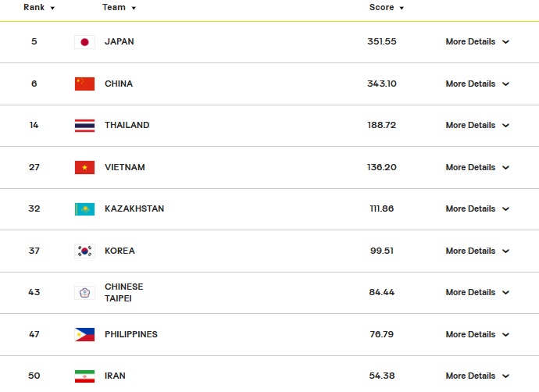The width and height of the screenshot is (539, 392).
Task: Click the Vietnam flag icon
Action: pos(84,167)
